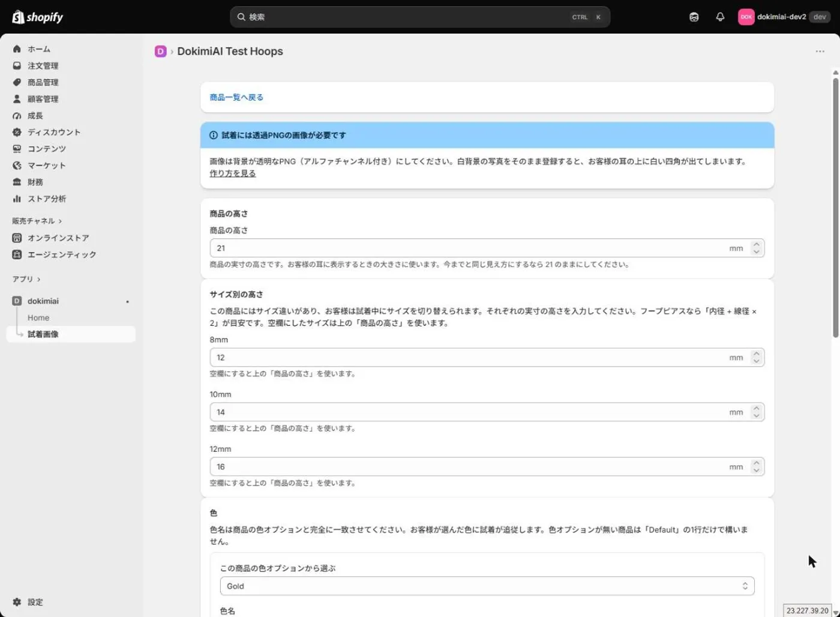
Task: Click the マーケット globe icon
Action: (17, 166)
